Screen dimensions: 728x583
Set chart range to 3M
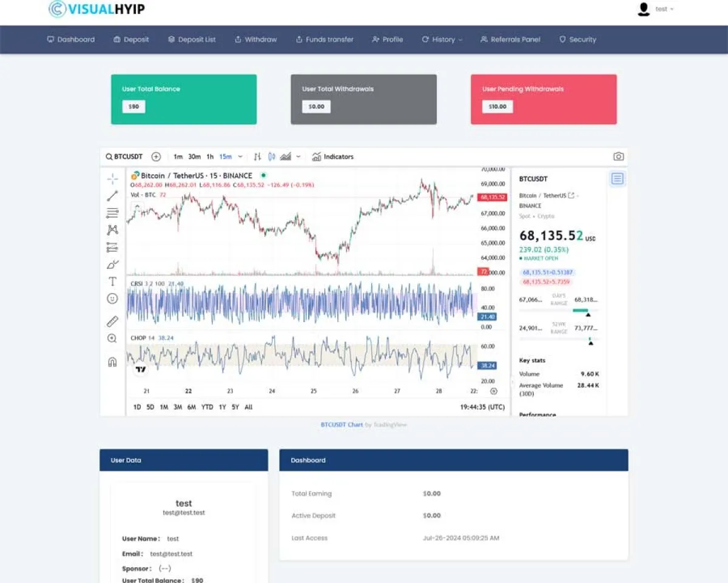[178, 407]
